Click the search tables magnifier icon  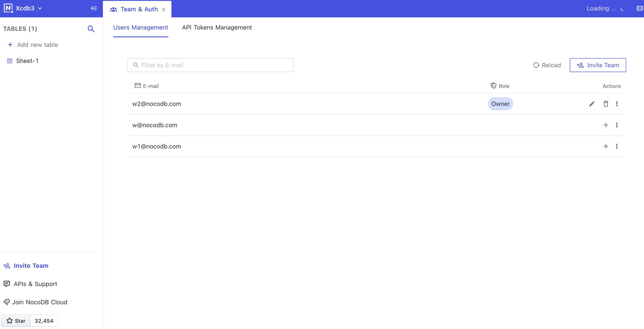click(x=91, y=29)
